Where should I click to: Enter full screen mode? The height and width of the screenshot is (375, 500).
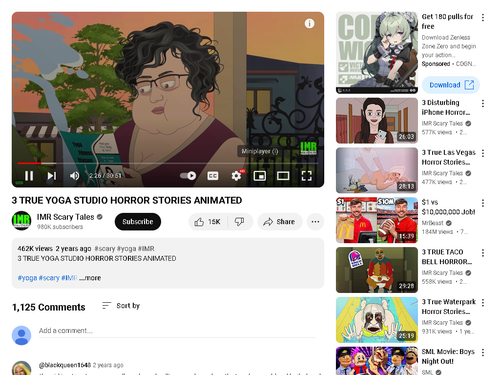click(x=306, y=176)
